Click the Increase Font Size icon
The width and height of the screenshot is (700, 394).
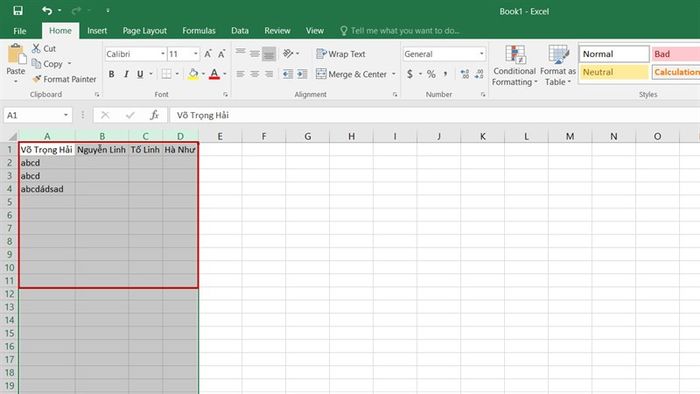point(208,54)
